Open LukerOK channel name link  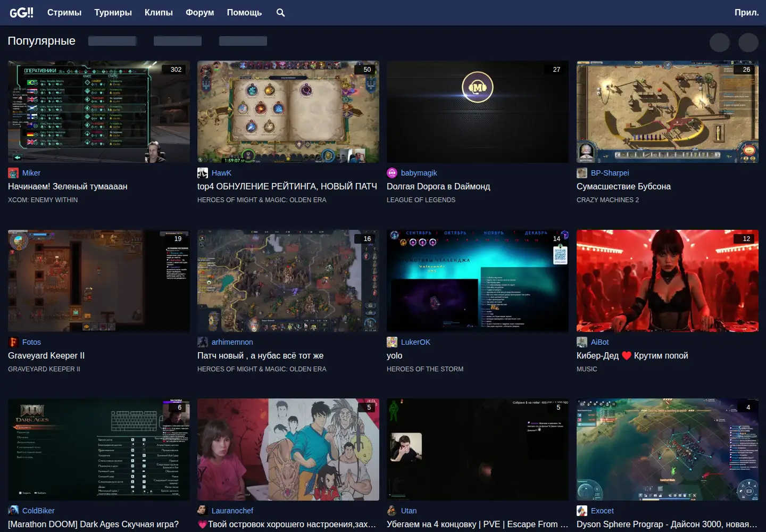415,342
